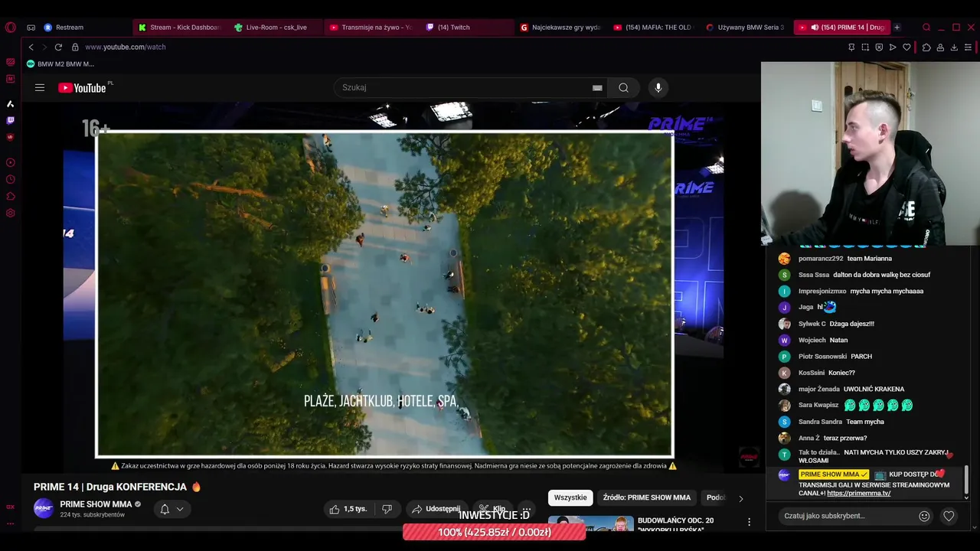The height and width of the screenshot is (551, 980).
Task: Dislike the video
Action: [x=387, y=509]
